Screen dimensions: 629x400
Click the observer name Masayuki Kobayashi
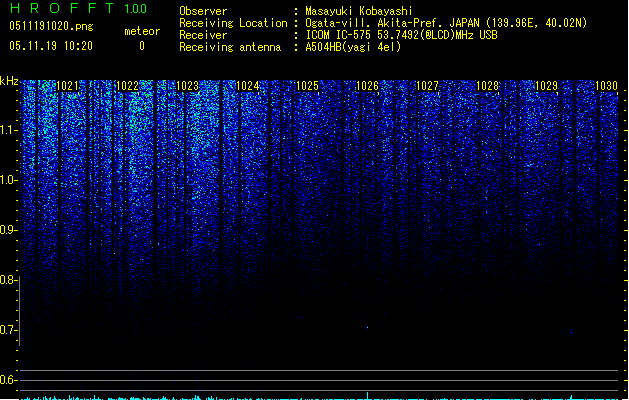(x=359, y=11)
